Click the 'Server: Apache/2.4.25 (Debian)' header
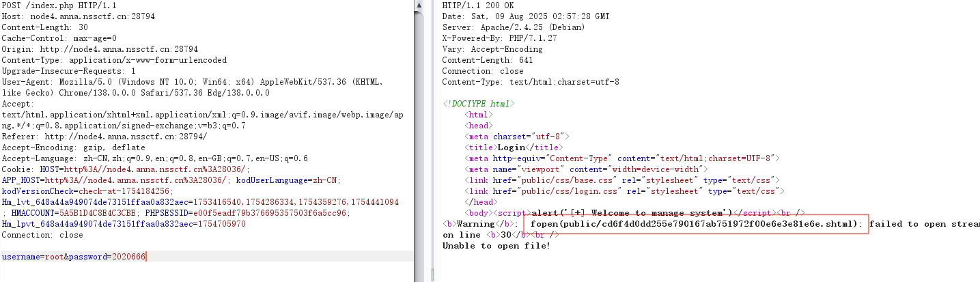 pyautogui.click(x=514, y=27)
